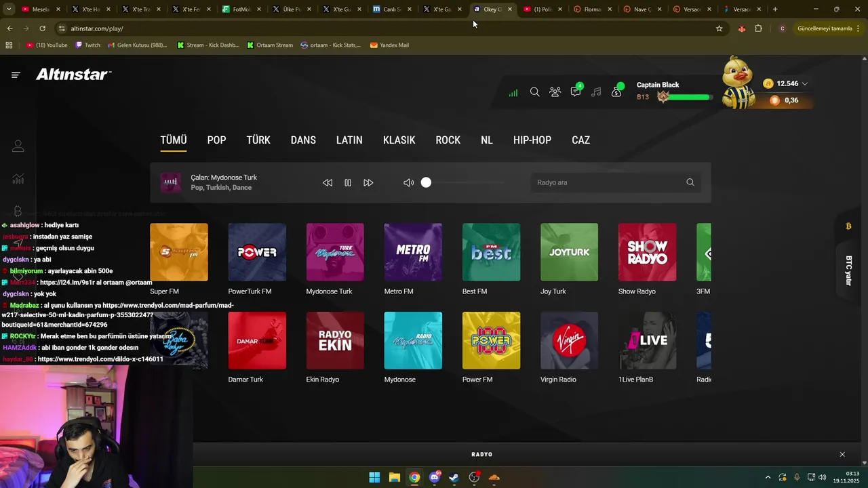Open the Windows Start menu
This screenshot has height=488, width=868.
374,477
